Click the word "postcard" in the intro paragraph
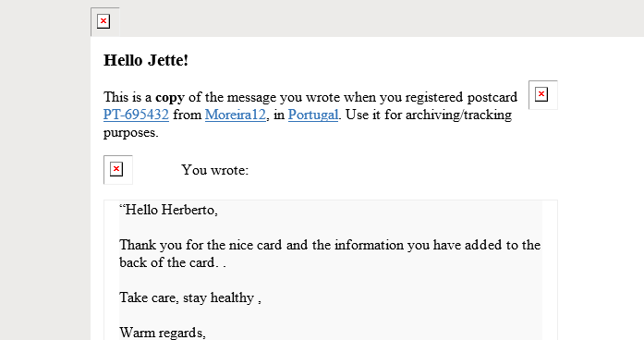644x340 pixels. (492, 98)
